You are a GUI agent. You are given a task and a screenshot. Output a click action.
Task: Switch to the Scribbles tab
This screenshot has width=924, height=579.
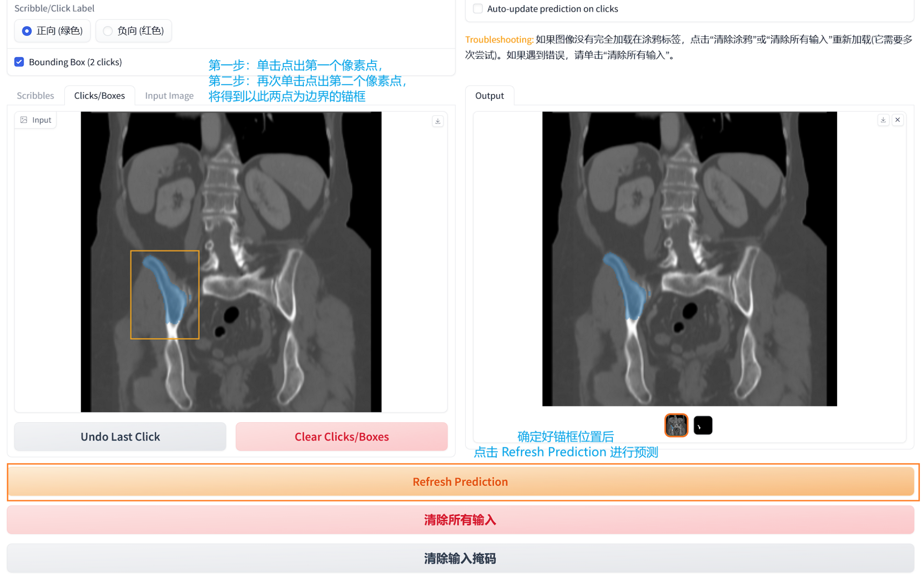pos(35,96)
